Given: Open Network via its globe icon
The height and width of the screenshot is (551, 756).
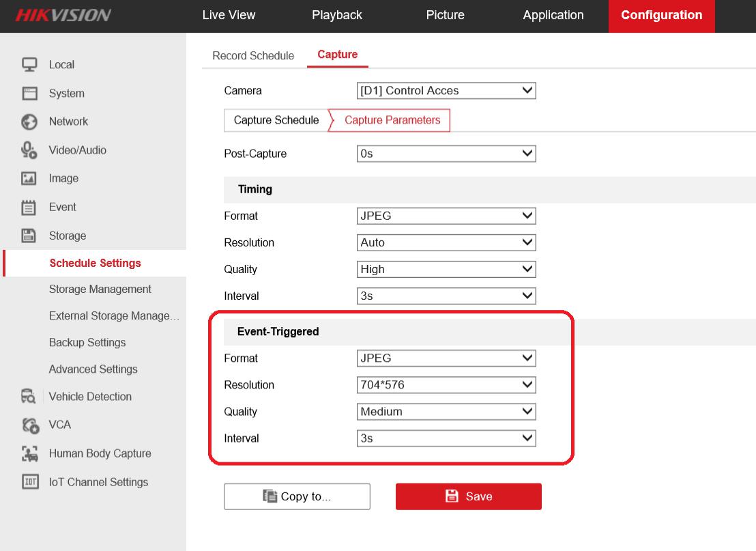Looking at the screenshot, I should (x=29, y=122).
